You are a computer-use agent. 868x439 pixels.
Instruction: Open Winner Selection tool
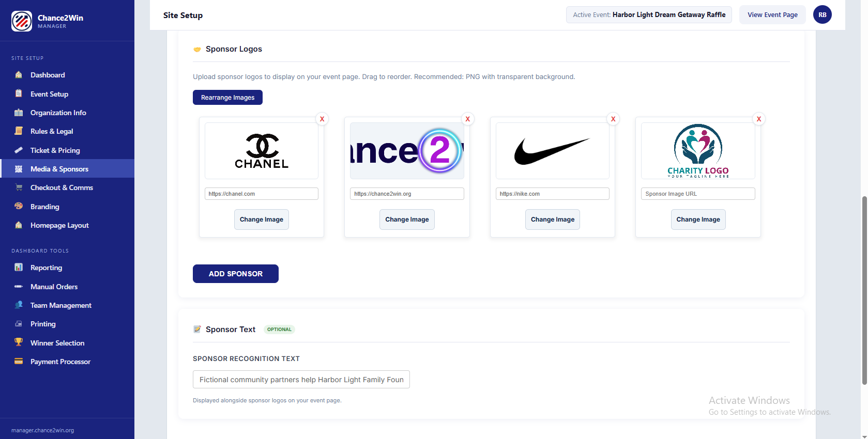(x=67, y=343)
